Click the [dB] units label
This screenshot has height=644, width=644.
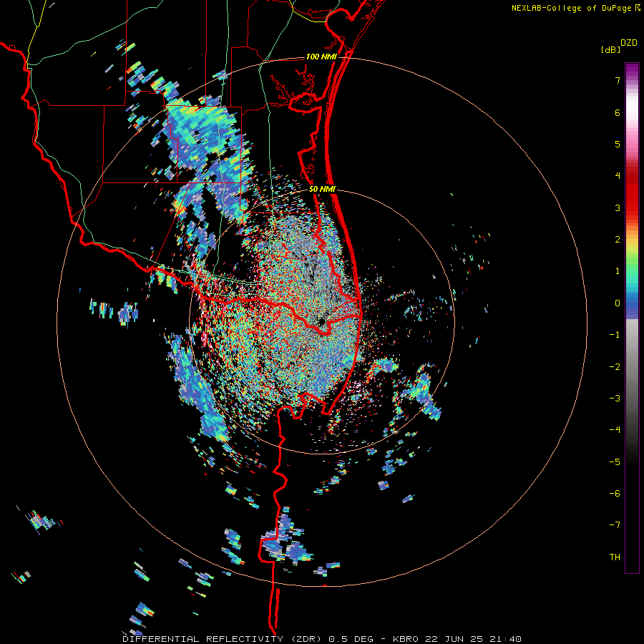coord(610,50)
